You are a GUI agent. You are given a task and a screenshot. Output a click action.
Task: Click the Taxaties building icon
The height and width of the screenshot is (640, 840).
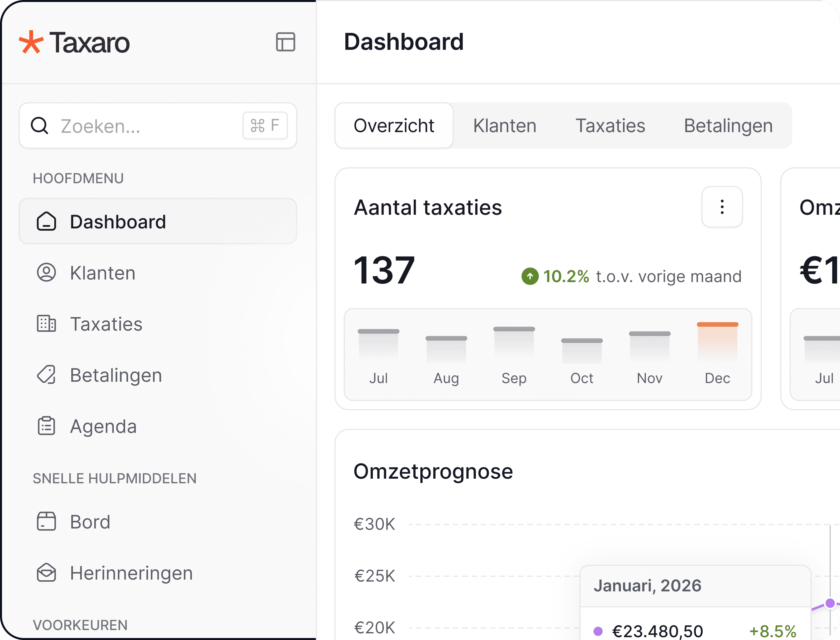coord(46,324)
